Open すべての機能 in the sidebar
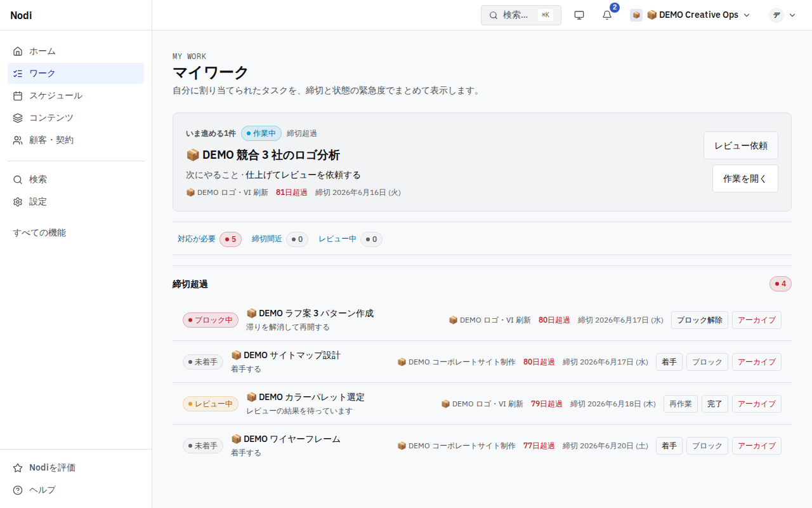The height and width of the screenshot is (508, 812). (39, 233)
